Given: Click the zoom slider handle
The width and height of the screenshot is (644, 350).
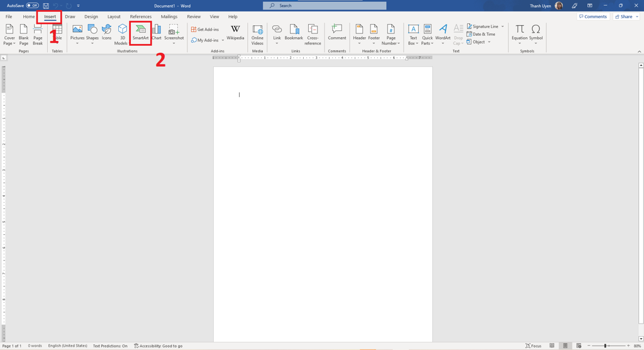Looking at the screenshot, I should (x=605, y=346).
